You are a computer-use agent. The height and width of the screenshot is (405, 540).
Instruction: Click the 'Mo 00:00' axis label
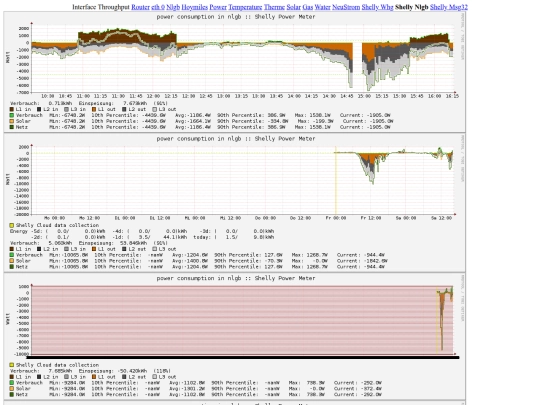[x=55, y=218]
